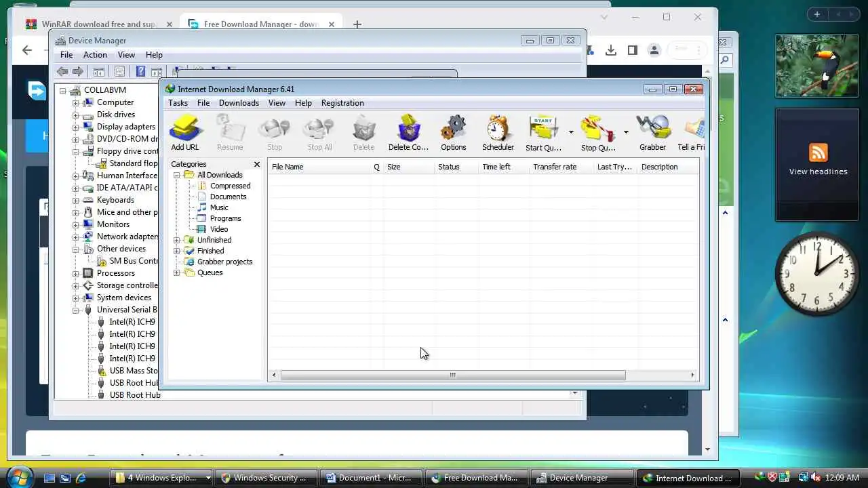Click the Windows Start orb
Image resolution: width=868 pixels, height=488 pixels.
(18, 477)
